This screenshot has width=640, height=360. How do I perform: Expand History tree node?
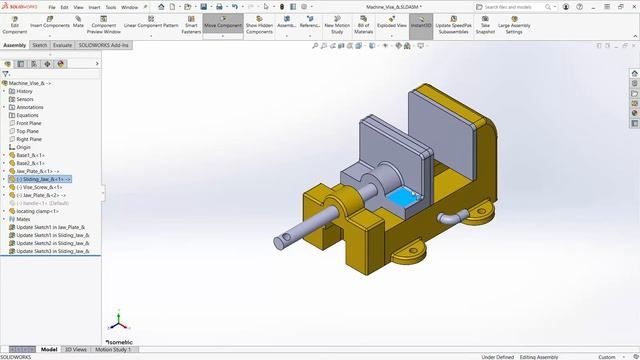coord(4,91)
